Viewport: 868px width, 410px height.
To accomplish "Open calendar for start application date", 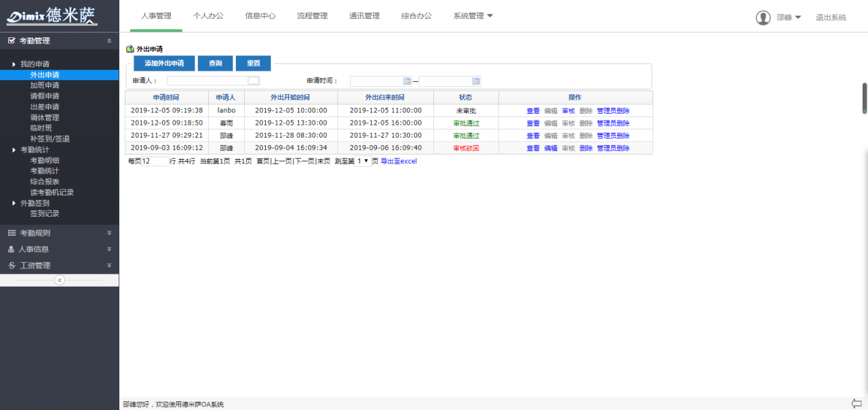I will (x=407, y=81).
